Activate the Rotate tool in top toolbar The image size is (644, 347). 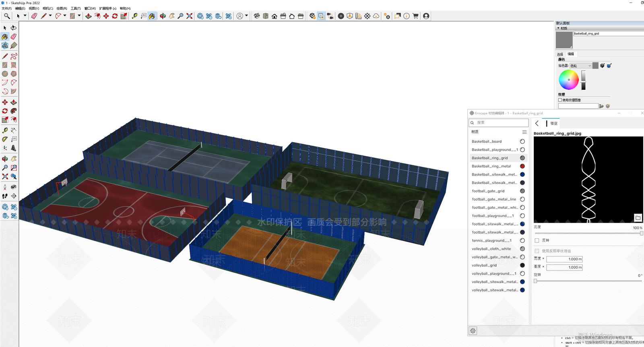click(115, 16)
